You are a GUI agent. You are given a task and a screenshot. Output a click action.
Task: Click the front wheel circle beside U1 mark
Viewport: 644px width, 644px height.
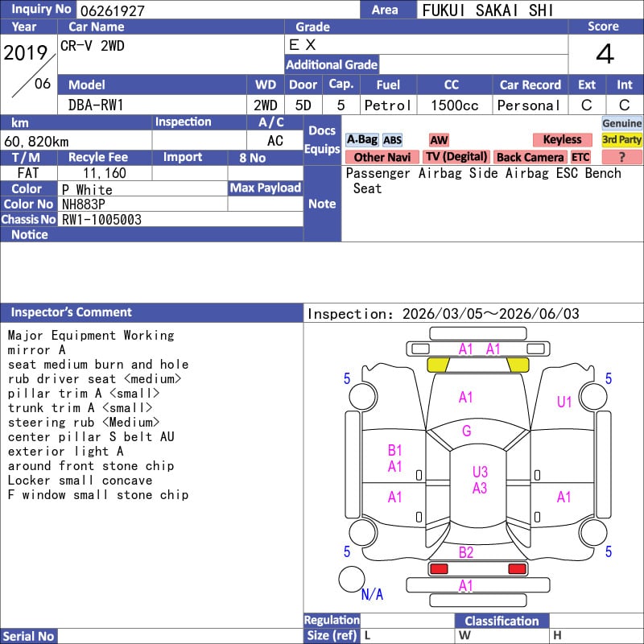593,395
